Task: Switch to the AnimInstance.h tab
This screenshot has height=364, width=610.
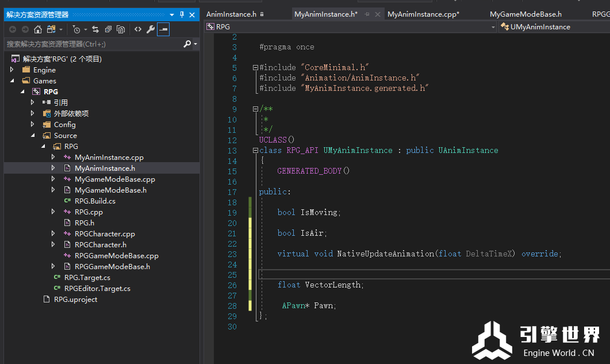Action: tap(231, 14)
